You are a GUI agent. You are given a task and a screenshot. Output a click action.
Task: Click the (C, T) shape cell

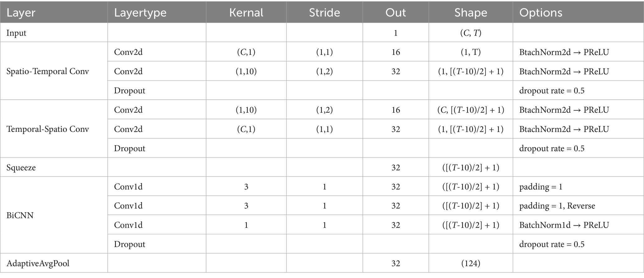coord(471,33)
